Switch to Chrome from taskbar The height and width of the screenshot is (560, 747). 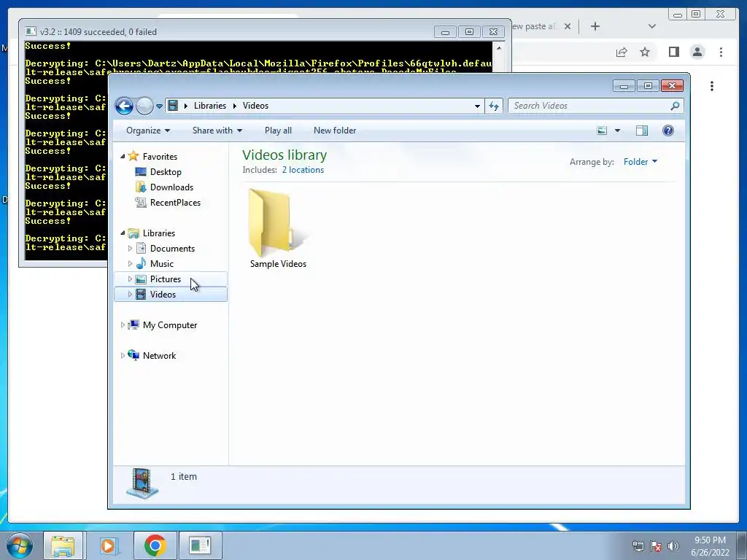click(155, 545)
